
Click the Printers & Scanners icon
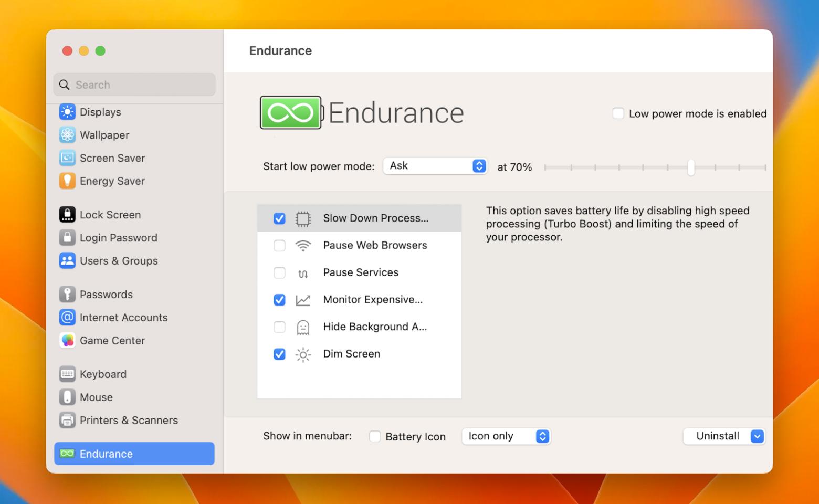67,421
